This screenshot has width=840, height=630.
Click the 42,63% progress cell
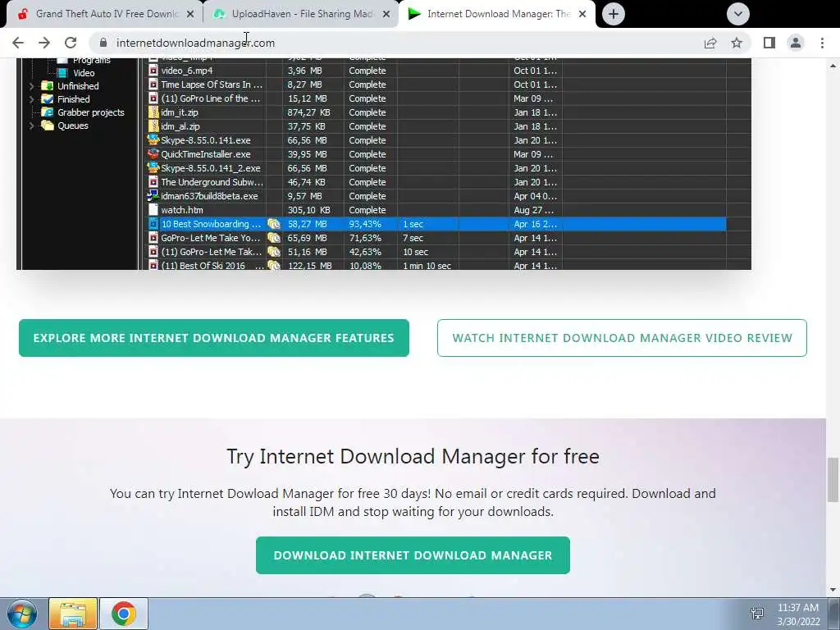pos(365,252)
